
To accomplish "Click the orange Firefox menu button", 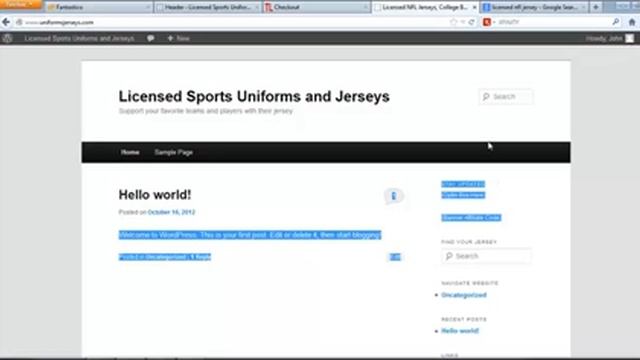I will tap(20, 4).
